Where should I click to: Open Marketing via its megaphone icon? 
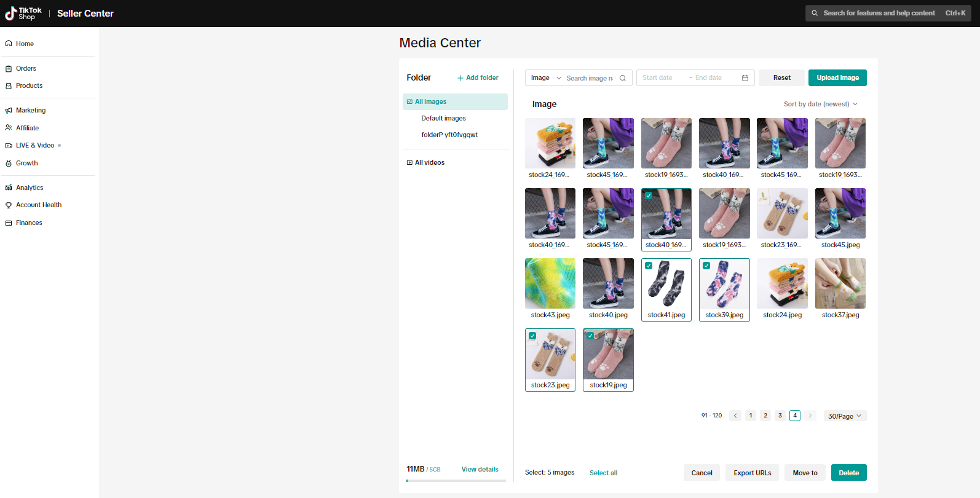(x=9, y=111)
